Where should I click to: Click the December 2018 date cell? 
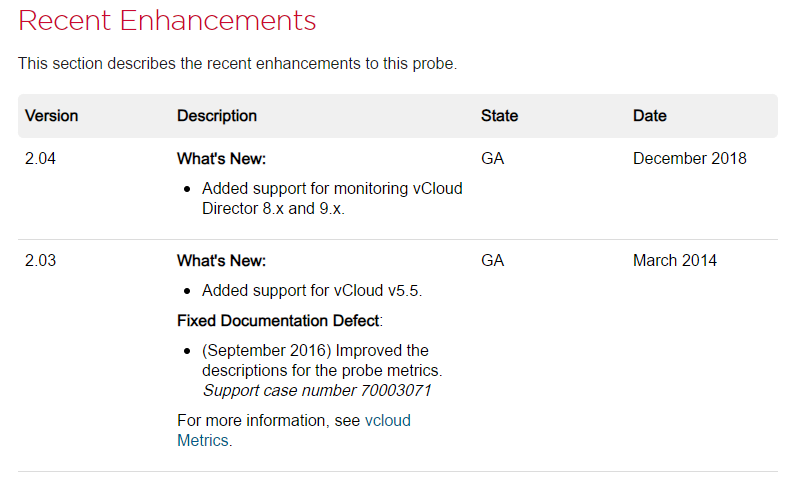point(689,159)
